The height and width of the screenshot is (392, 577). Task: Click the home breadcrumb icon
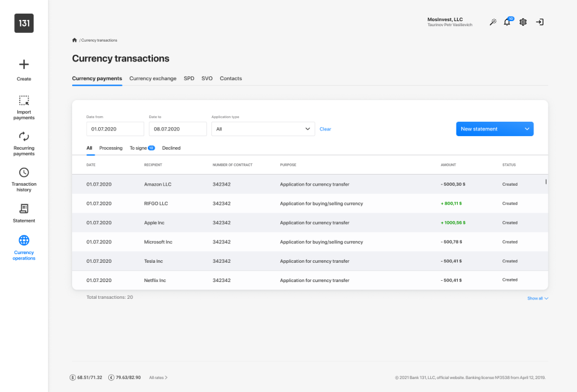(75, 40)
